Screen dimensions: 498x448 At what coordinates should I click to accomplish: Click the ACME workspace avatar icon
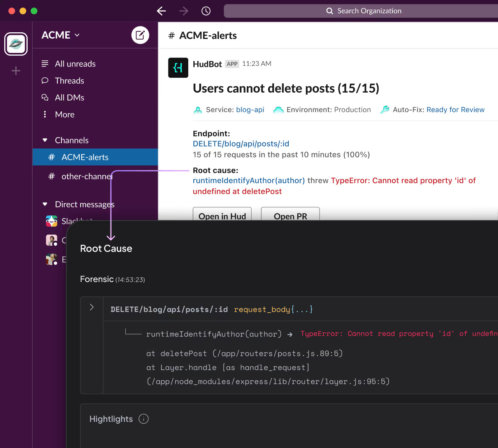pyautogui.click(x=16, y=44)
